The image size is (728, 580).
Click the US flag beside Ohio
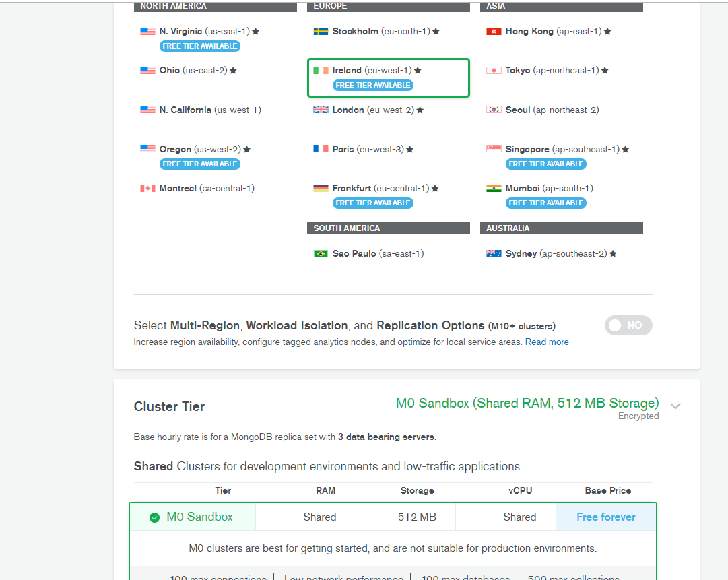point(147,71)
